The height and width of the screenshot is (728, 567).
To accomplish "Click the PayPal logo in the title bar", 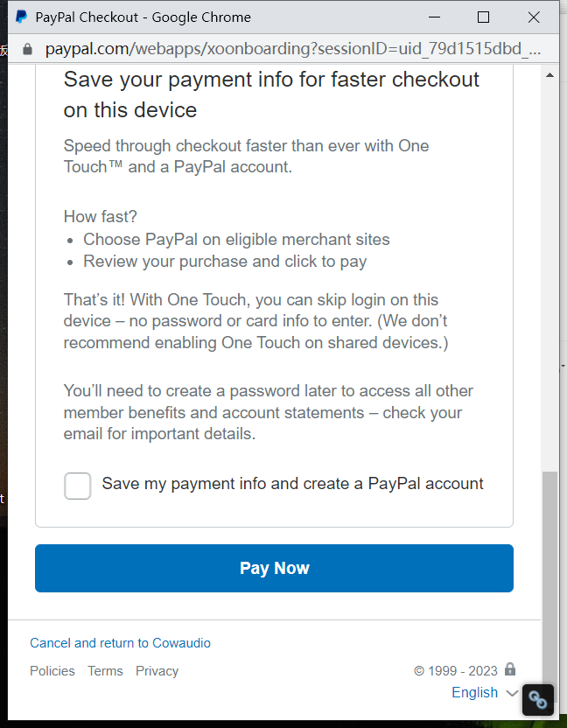I will pyautogui.click(x=22, y=17).
